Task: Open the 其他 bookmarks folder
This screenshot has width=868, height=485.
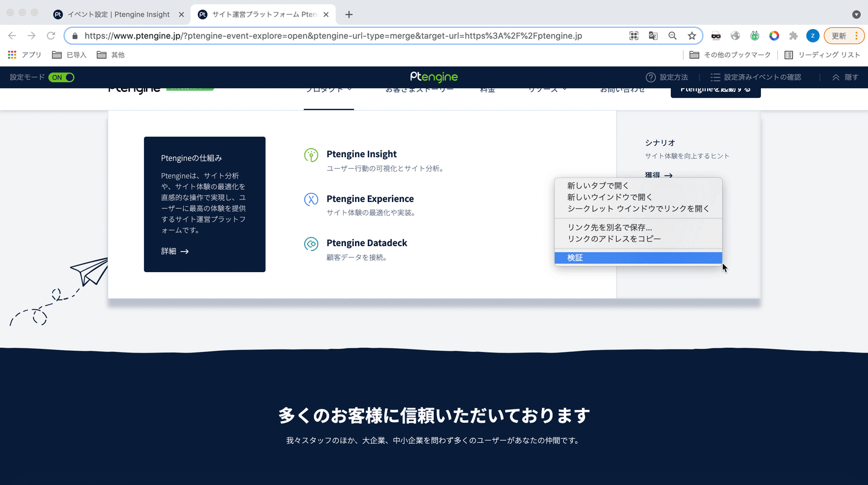Action: (x=111, y=55)
